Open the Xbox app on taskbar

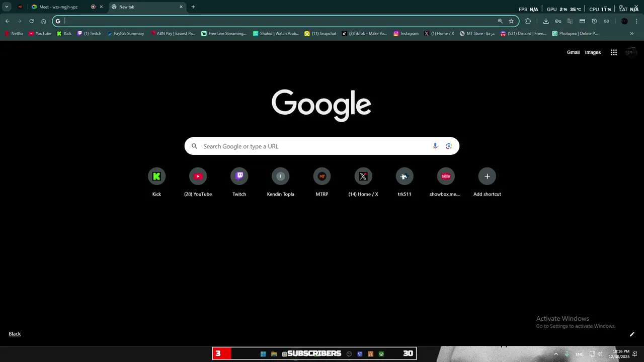click(381, 354)
